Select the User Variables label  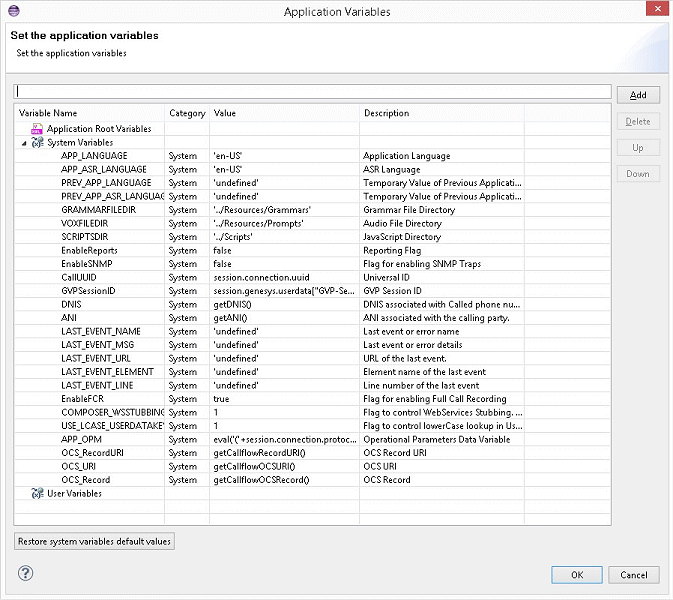(74, 494)
